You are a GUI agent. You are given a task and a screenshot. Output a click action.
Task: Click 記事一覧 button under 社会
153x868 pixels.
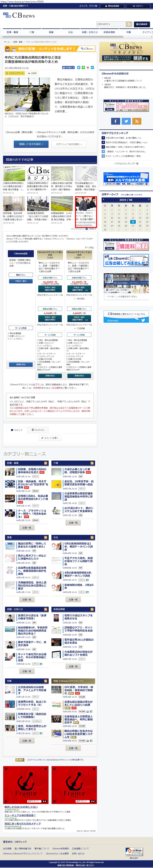coord(73,599)
